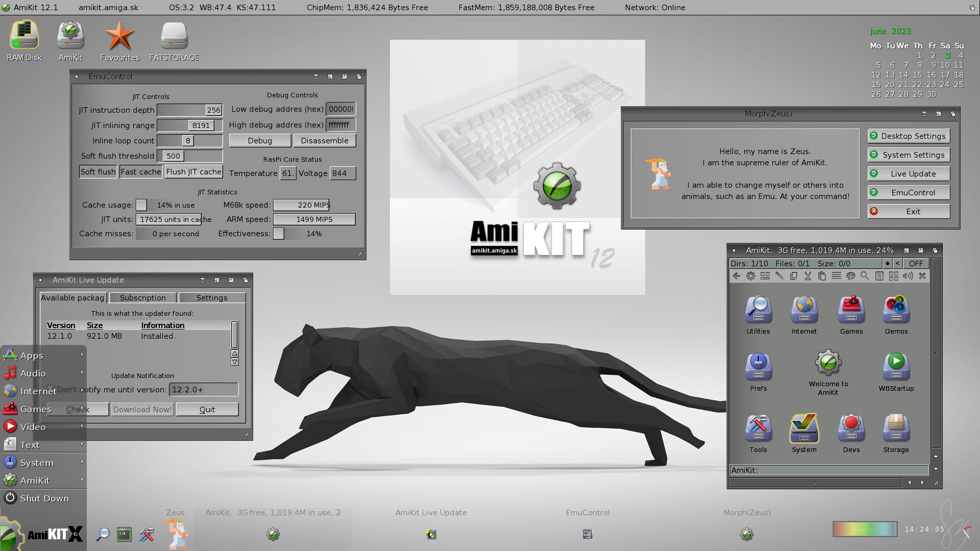The image size is (980, 551).
Task: Click the speaker sound icon in the file toolbar
Action: pos(908,276)
